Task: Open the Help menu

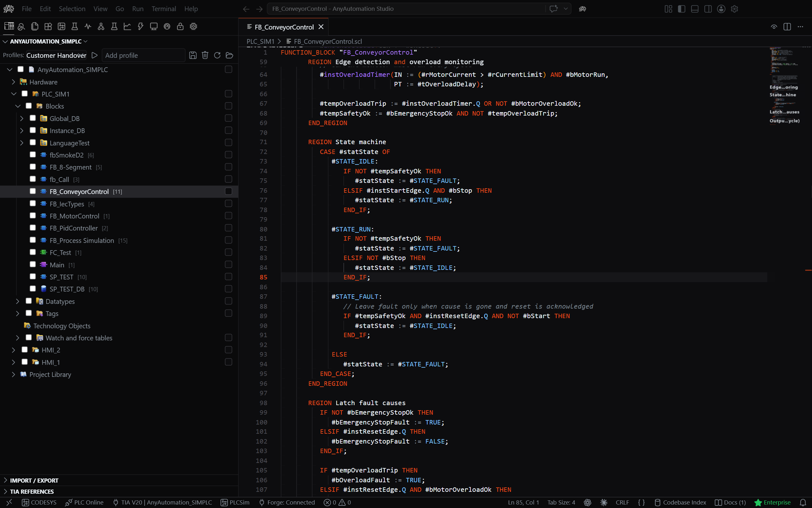Action: point(191,9)
